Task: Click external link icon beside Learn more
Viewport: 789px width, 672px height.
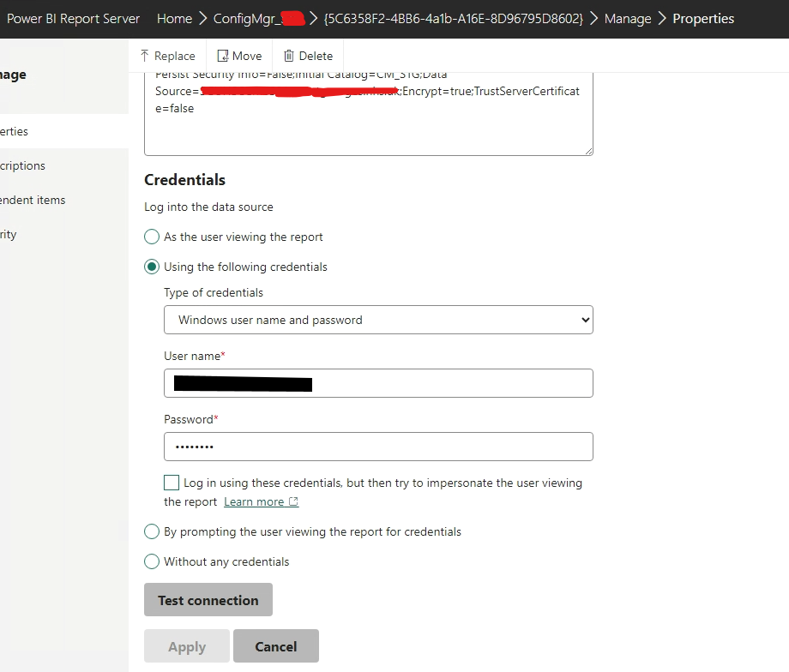Action: (293, 502)
